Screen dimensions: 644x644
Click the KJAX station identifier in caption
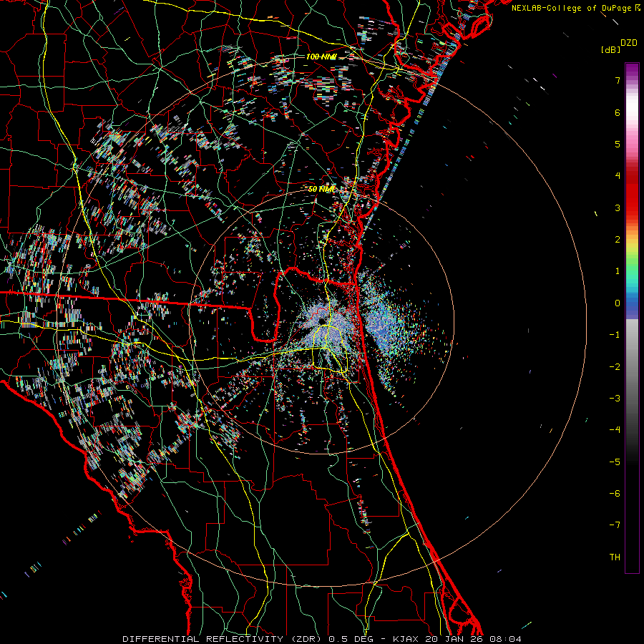[406, 639]
